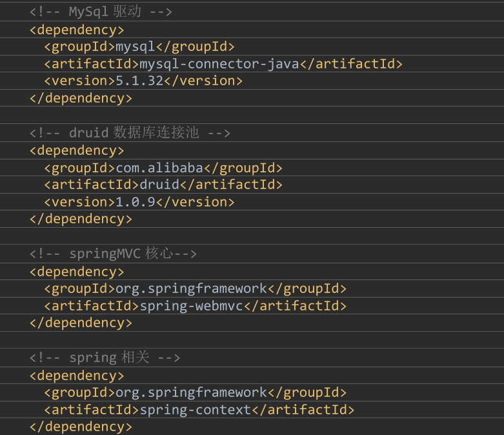Select the "mysql-connector-java" artifactId text
504x435 pixels.
219,64
